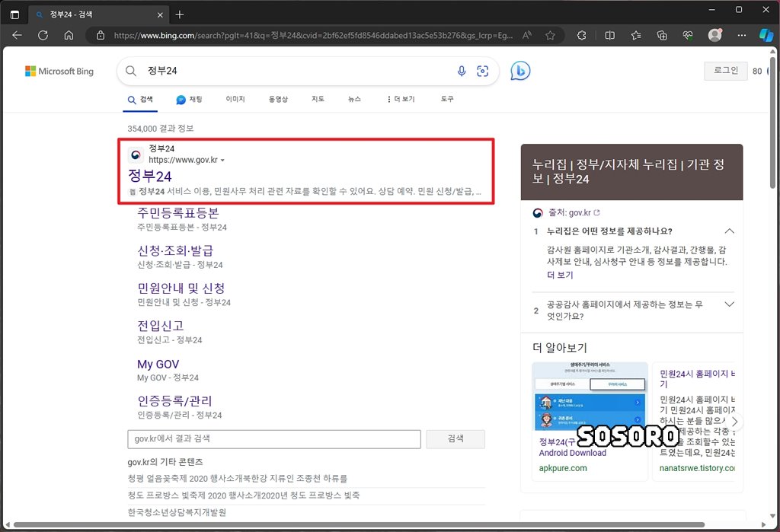Switch to the 지도 tab

coord(318,99)
